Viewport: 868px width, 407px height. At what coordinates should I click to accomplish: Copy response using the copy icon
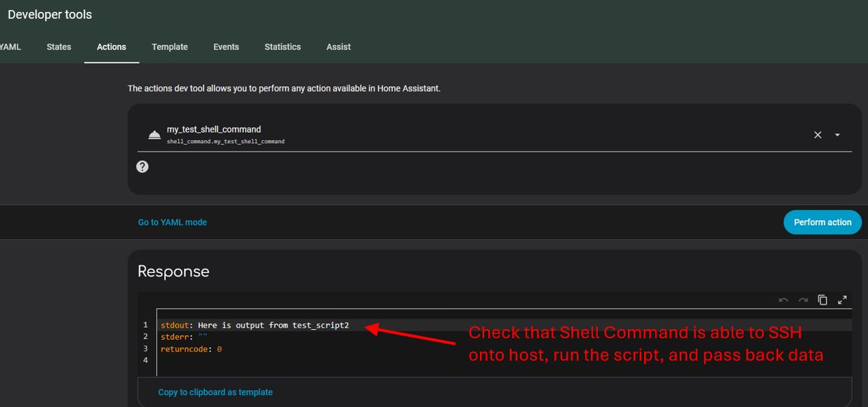pyautogui.click(x=822, y=300)
